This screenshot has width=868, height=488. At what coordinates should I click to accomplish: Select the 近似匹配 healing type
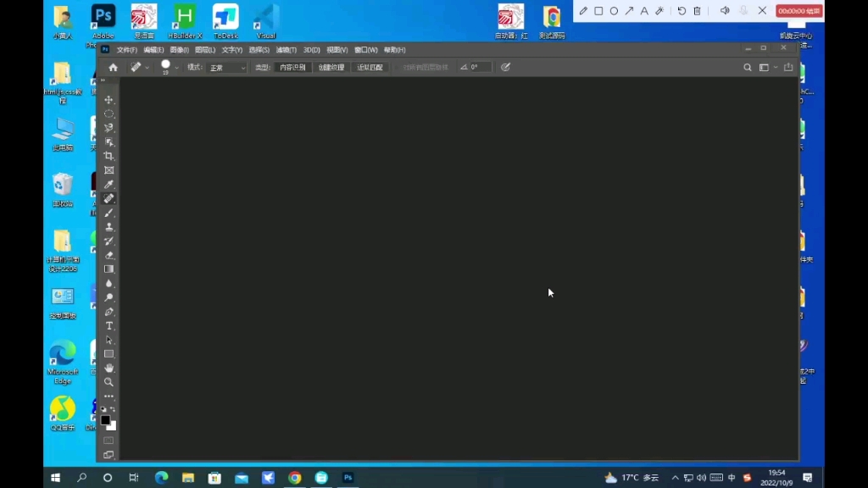coord(368,67)
